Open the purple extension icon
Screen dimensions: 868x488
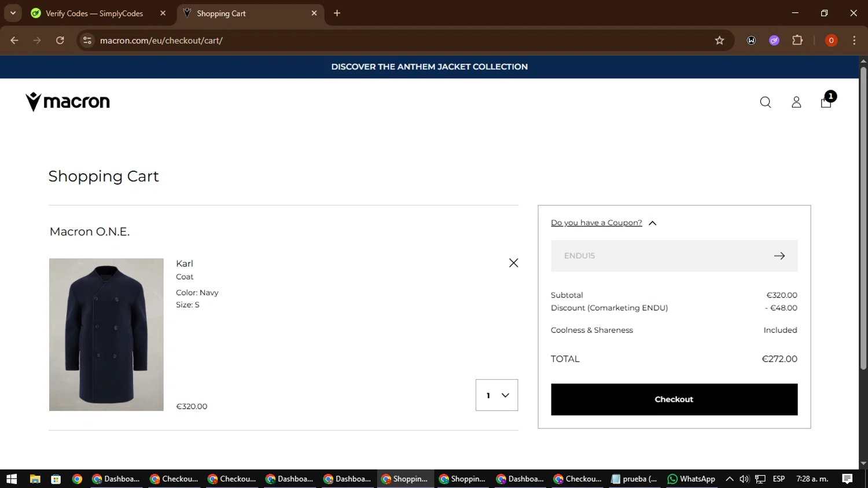click(x=774, y=41)
